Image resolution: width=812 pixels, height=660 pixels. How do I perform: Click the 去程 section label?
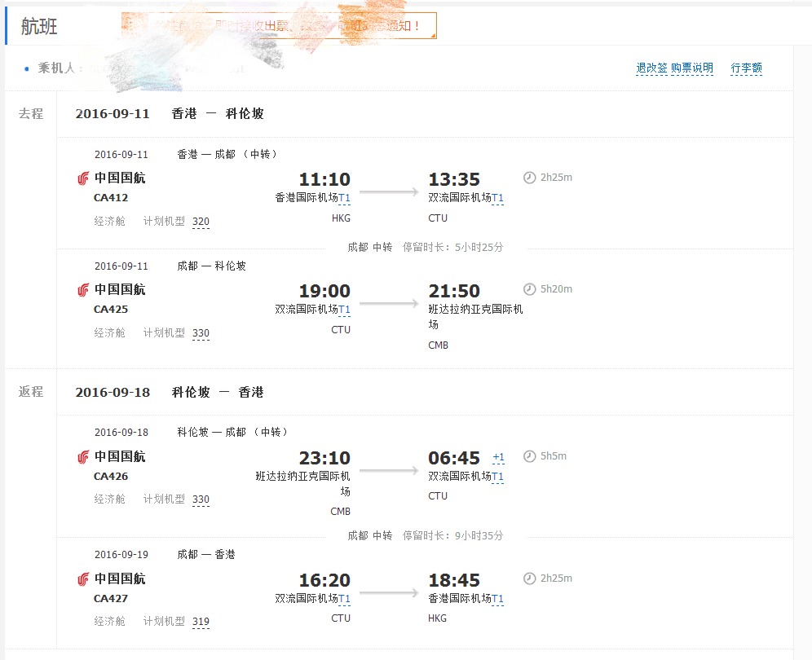(31, 113)
